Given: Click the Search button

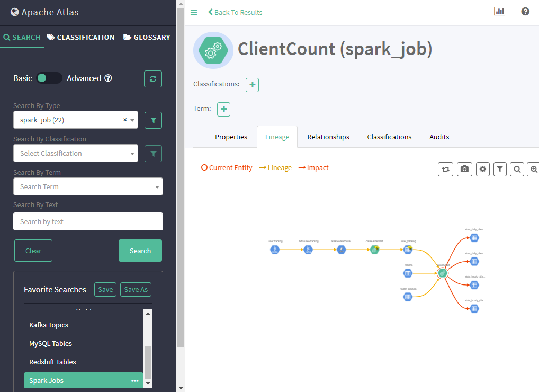Looking at the screenshot, I should [x=140, y=251].
